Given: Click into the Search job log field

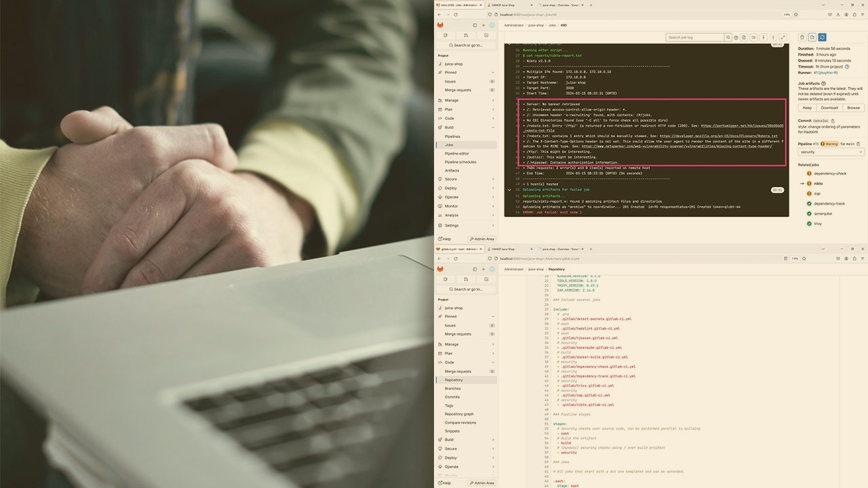Looking at the screenshot, I should tap(694, 37).
